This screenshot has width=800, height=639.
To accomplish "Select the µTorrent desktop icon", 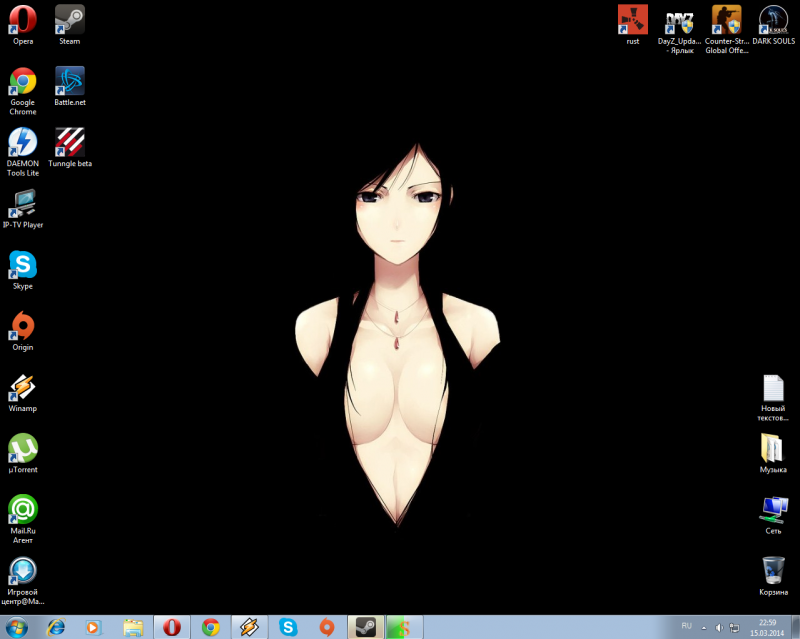I will (x=22, y=453).
